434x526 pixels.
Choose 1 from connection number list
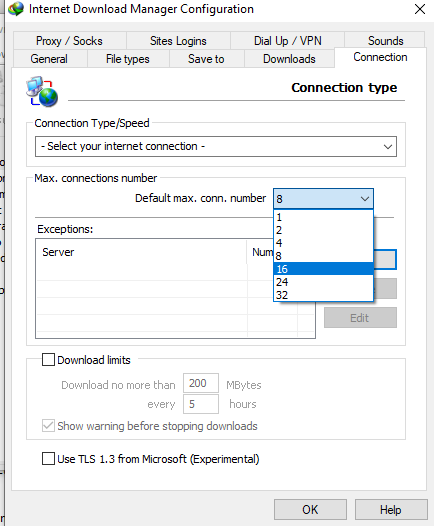pyautogui.click(x=323, y=217)
